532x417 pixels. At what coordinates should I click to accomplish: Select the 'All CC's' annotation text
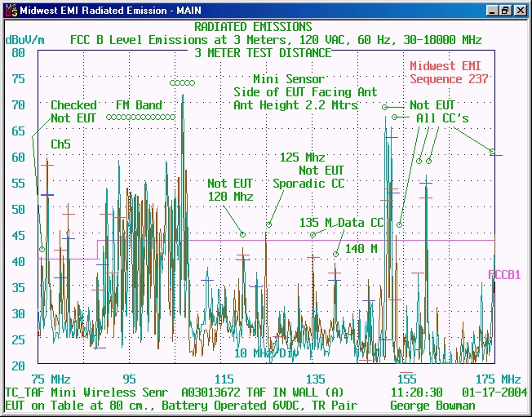pos(442,118)
